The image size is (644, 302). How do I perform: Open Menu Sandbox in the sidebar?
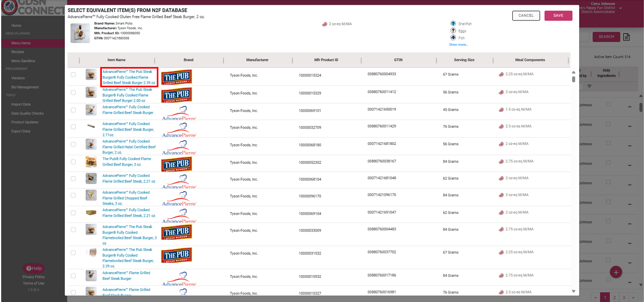click(23, 61)
